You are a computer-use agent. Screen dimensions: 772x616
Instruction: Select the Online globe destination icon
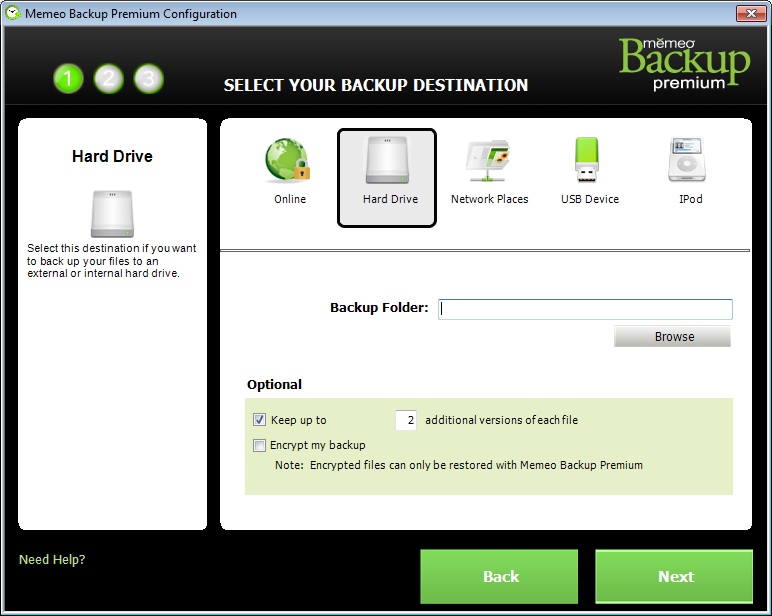(x=289, y=162)
